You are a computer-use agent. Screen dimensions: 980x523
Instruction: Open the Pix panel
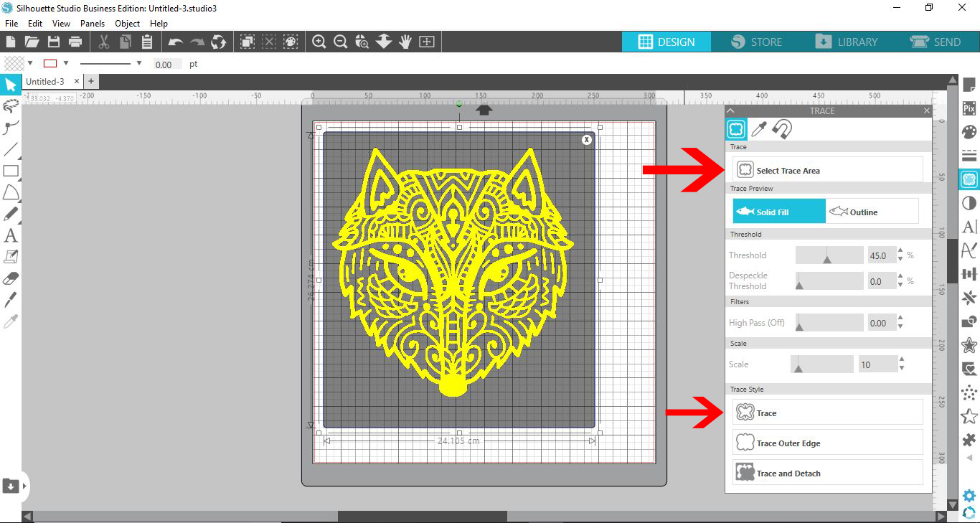coord(969,108)
